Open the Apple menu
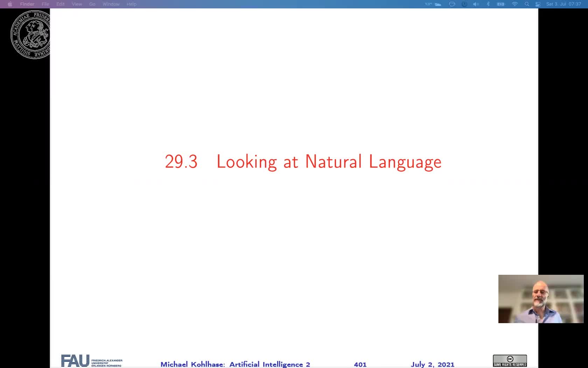This screenshot has height=368, width=588. click(x=10, y=4)
